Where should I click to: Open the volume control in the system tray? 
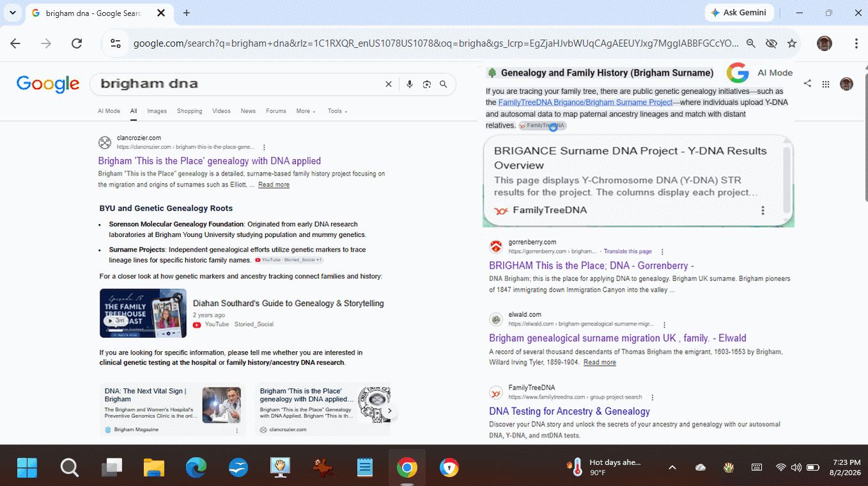pyautogui.click(x=796, y=467)
